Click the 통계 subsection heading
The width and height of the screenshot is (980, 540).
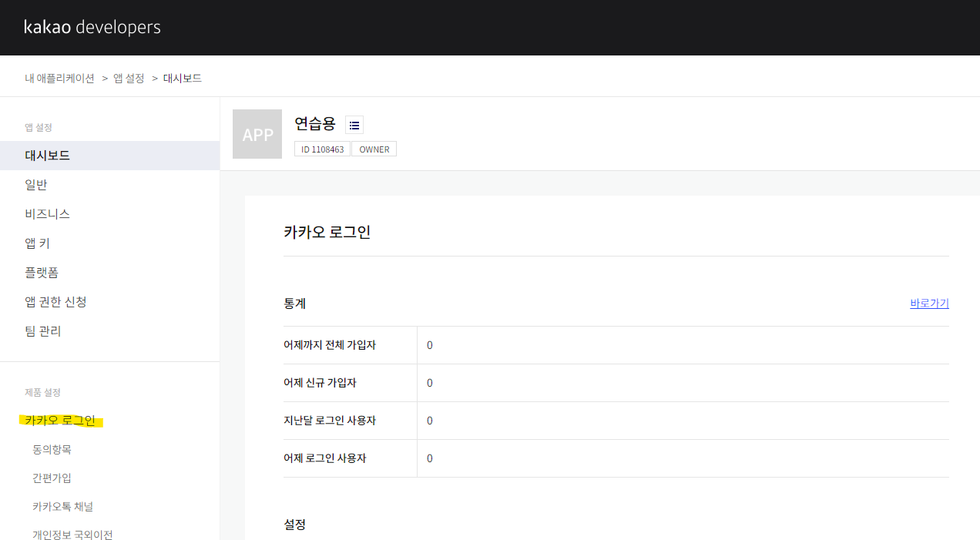click(294, 304)
